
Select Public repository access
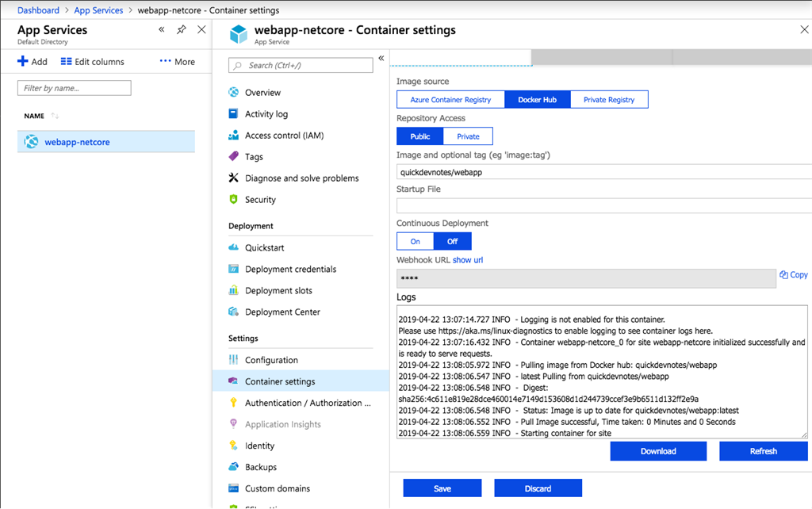coord(419,136)
